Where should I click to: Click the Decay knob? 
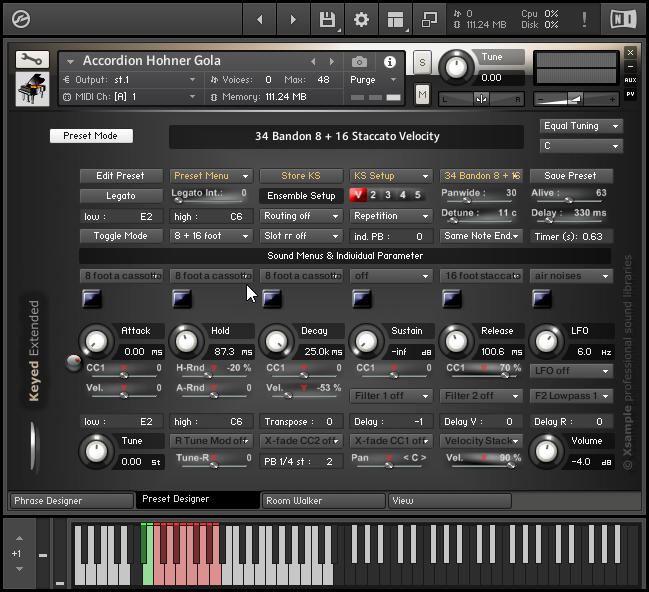[276, 342]
